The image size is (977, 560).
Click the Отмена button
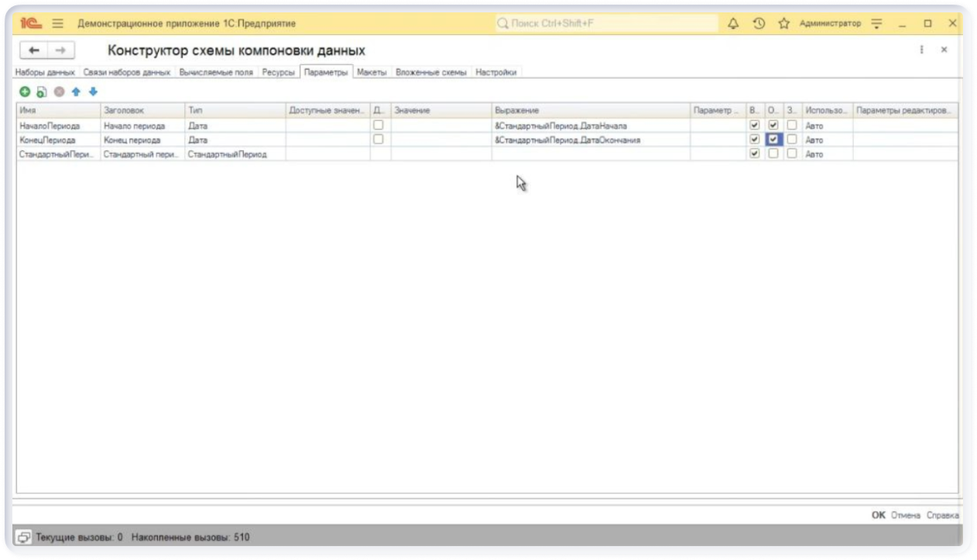(x=905, y=515)
